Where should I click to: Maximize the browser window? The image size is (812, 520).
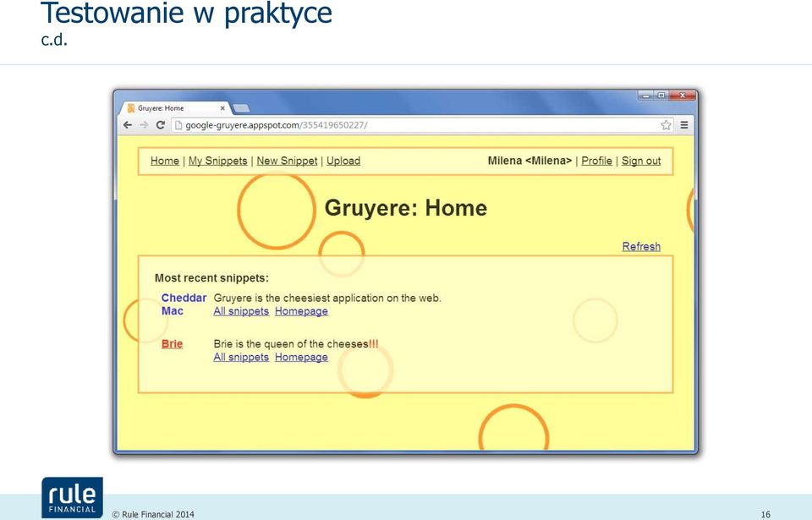(x=661, y=96)
